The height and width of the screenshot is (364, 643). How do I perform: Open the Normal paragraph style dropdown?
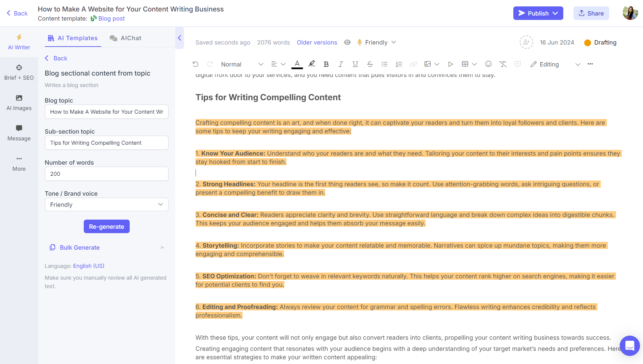pyautogui.click(x=241, y=64)
